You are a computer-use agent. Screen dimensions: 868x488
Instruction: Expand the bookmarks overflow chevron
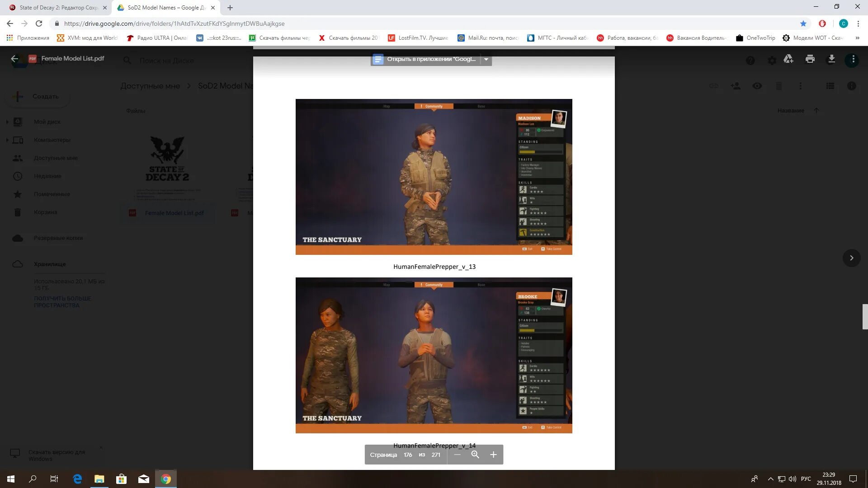click(857, 38)
